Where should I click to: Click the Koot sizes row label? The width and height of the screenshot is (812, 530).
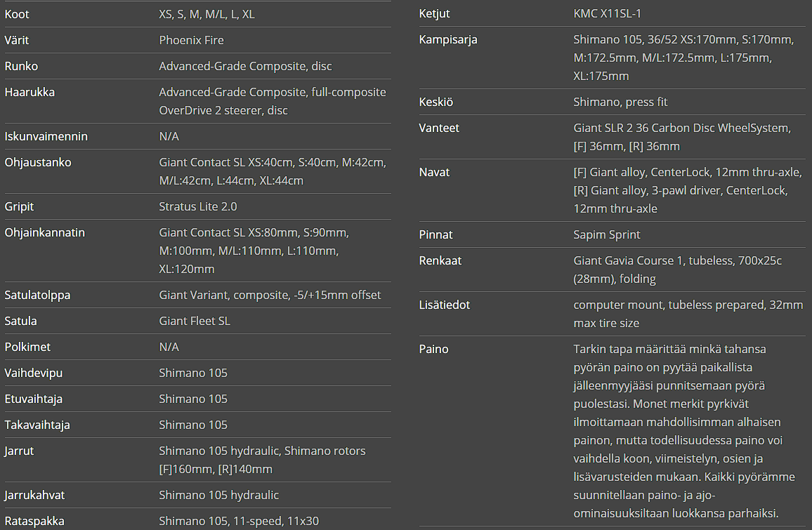(x=17, y=14)
